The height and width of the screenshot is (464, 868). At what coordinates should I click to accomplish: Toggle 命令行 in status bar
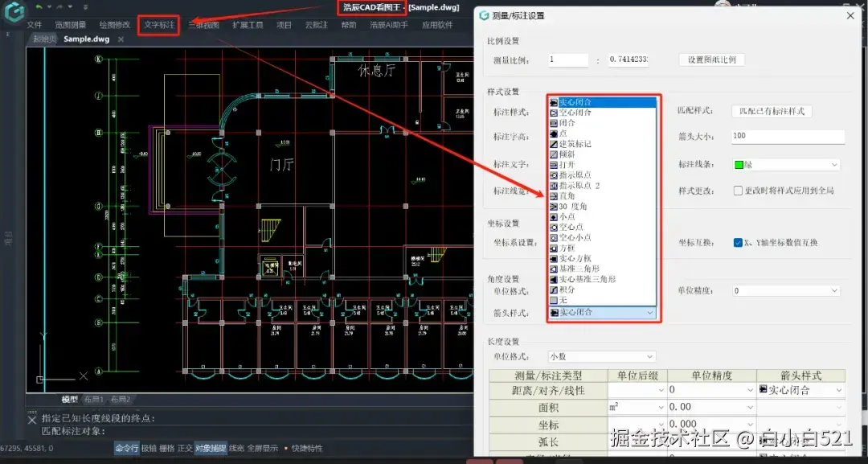(127, 448)
